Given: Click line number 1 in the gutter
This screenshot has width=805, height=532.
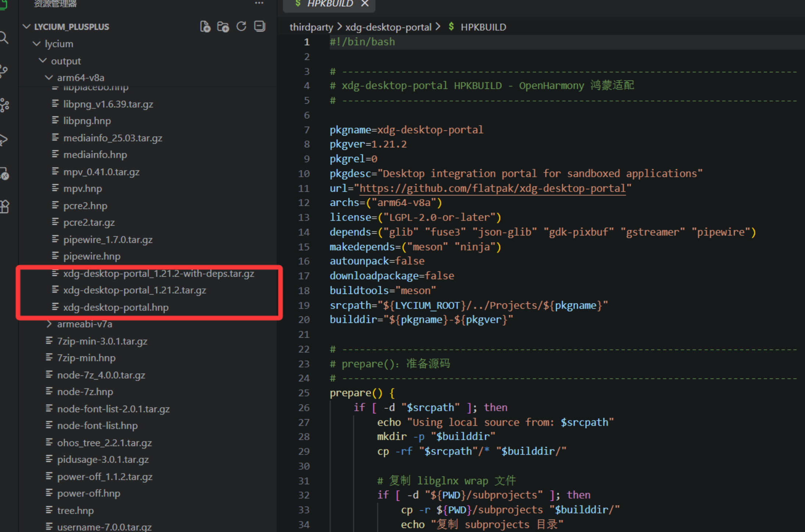Looking at the screenshot, I should click(x=307, y=42).
